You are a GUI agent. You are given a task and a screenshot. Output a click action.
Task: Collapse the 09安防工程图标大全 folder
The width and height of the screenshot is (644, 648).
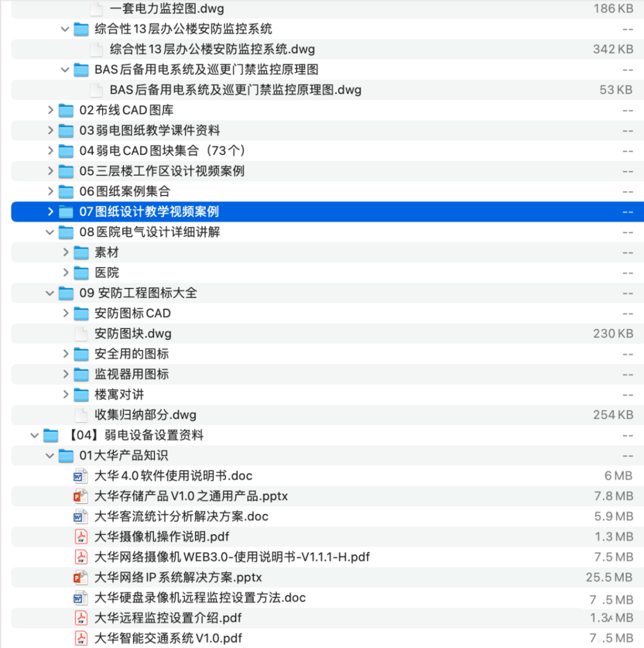tap(50, 293)
